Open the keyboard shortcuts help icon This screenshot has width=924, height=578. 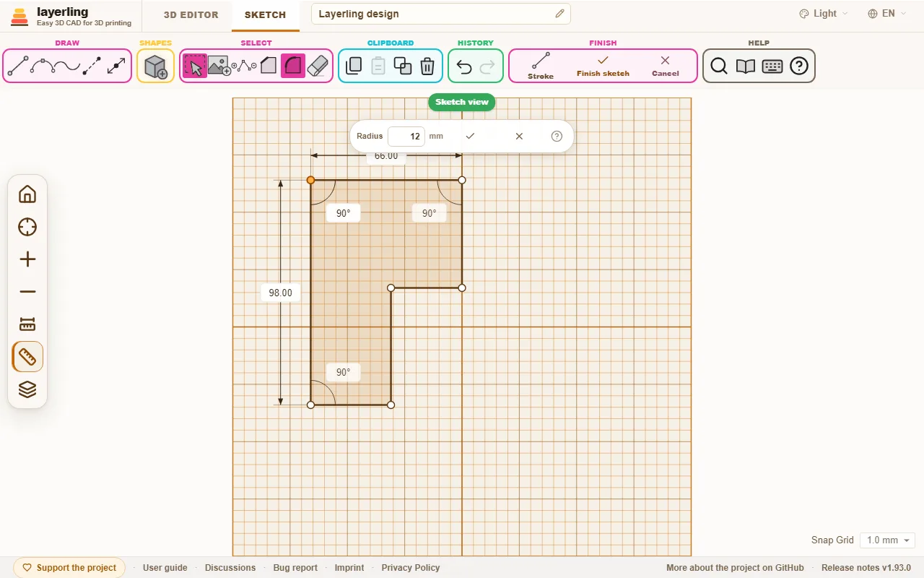tap(772, 66)
